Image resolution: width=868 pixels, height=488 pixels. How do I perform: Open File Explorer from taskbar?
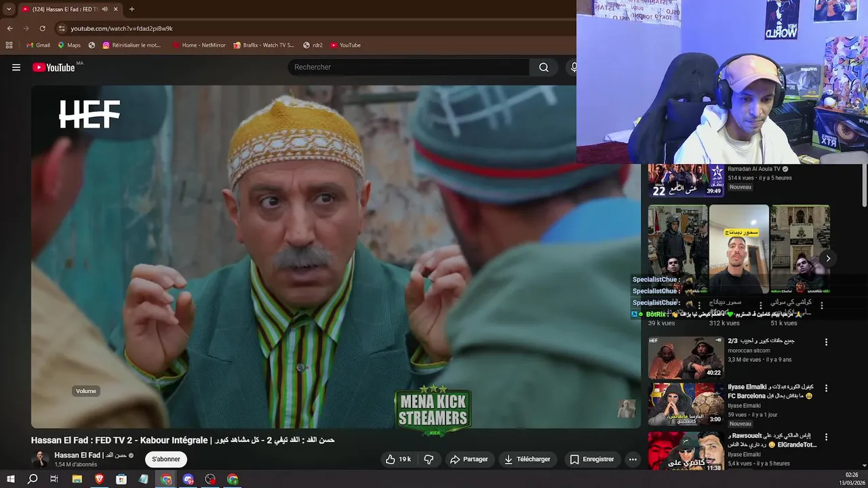coord(77,479)
